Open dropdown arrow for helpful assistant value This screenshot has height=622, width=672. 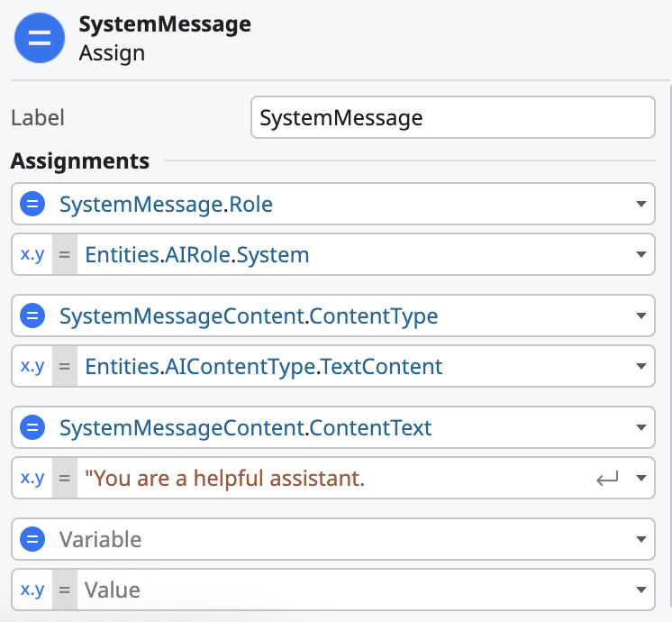(x=641, y=478)
